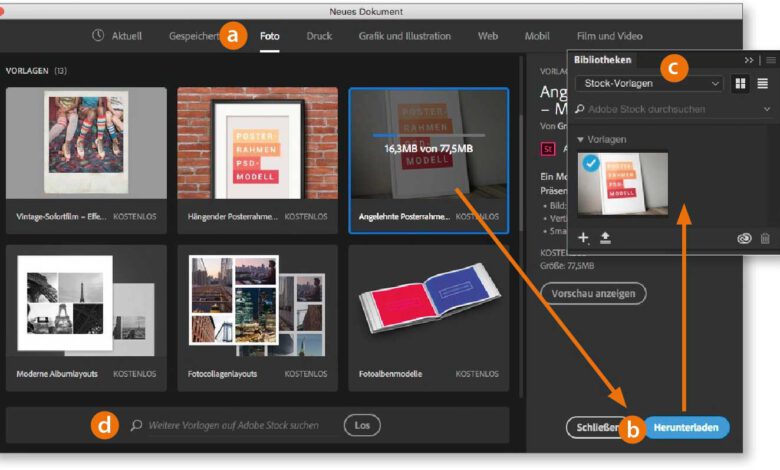Click the upload icon in Bibliotheken panel
The image size is (780, 470).
pos(605,238)
